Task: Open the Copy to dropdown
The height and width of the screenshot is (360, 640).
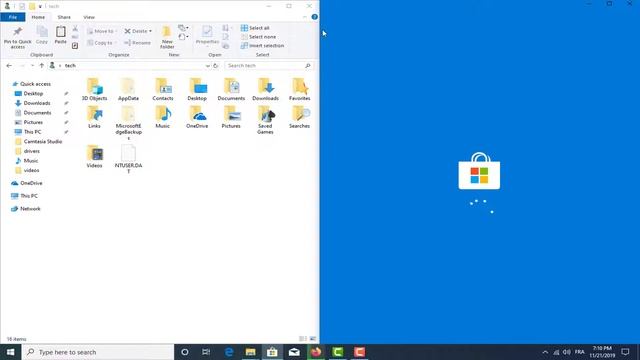Action: click(102, 42)
